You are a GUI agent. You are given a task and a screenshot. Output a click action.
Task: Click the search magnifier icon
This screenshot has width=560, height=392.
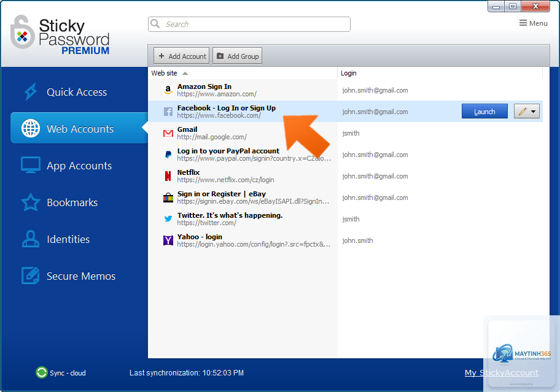[x=155, y=24]
